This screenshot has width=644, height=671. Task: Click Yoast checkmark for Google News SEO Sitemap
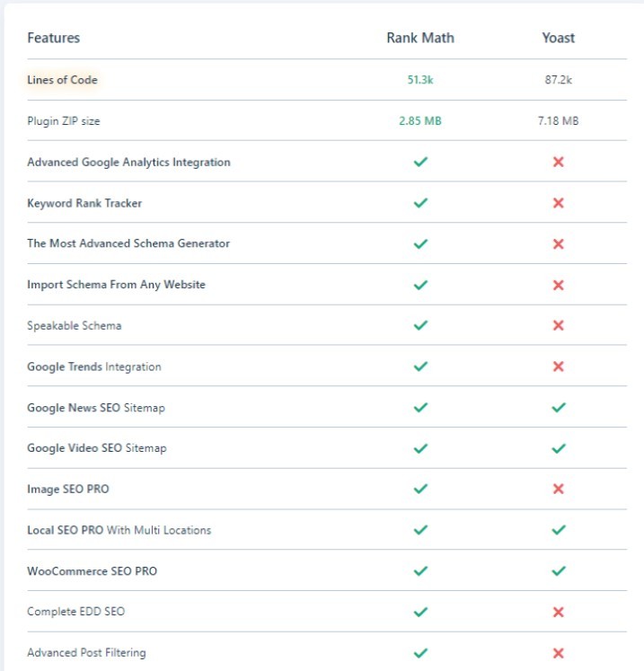(x=559, y=408)
